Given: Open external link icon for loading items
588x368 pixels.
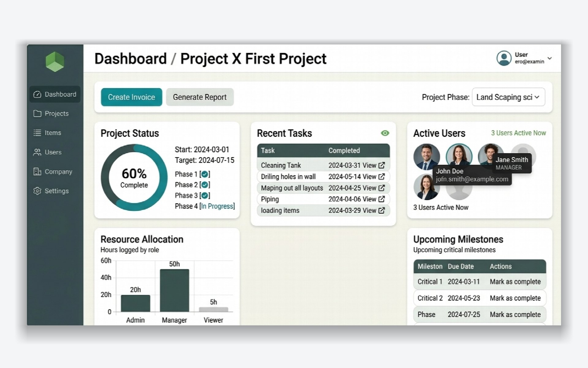Looking at the screenshot, I should [382, 210].
